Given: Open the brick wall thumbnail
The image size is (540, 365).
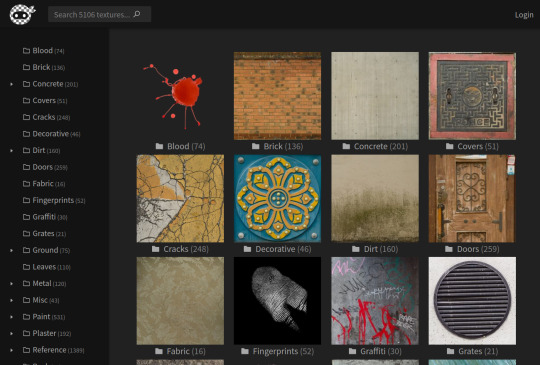Looking at the screenshot, I should coord(277,96).
